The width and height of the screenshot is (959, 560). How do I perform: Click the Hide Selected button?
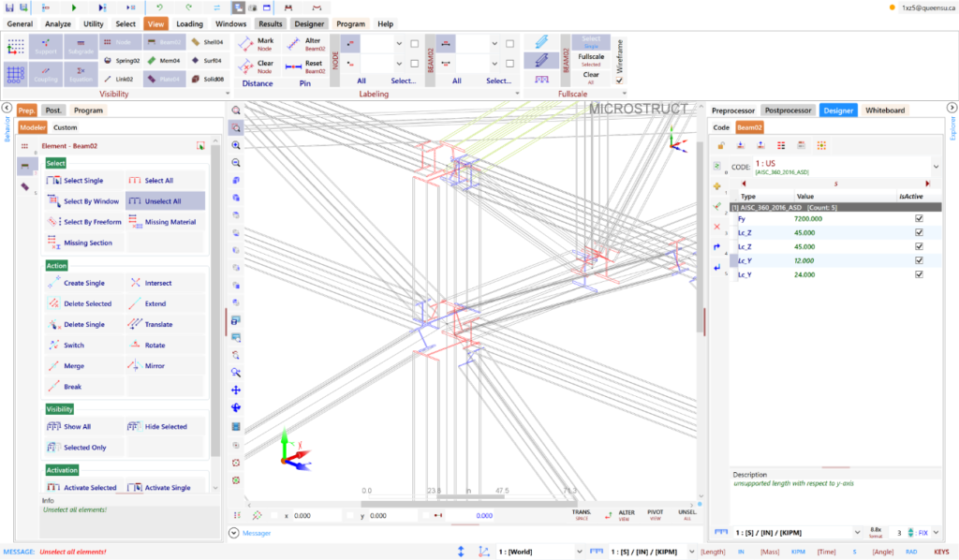pyautogui.click(x=165, y=427)
